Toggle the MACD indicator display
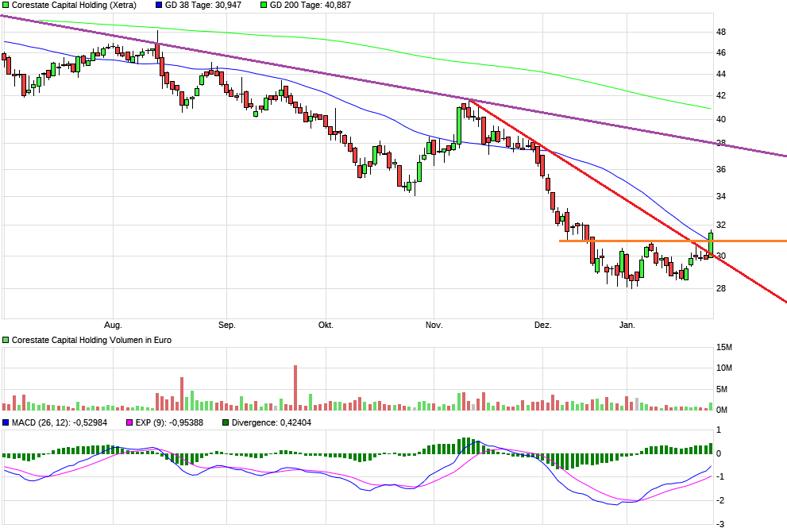Viewport: 787px width, 532px height. (x=6, y=424)
